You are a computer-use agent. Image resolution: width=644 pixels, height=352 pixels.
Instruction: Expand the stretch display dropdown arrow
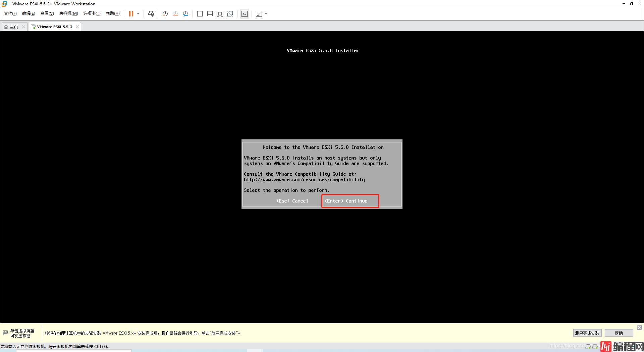tap(266, 14)
